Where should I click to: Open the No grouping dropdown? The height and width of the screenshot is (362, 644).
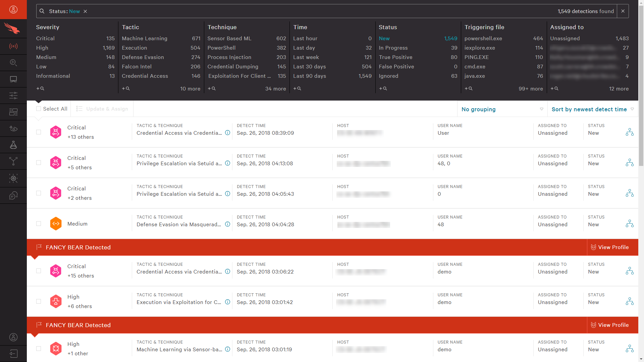click(502, 109)
